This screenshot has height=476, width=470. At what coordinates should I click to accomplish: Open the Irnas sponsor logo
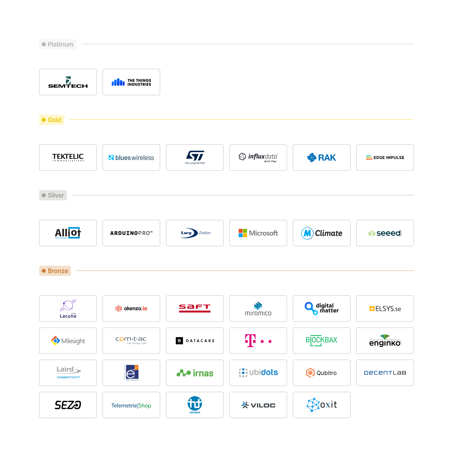click(x=195, y=373)
